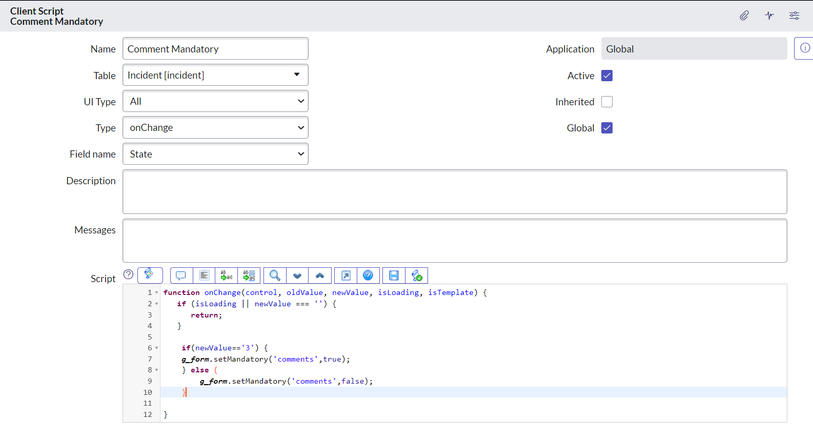813x431 pixels.
Task: Collapse the code fold on script line 8
Action: 157,370
